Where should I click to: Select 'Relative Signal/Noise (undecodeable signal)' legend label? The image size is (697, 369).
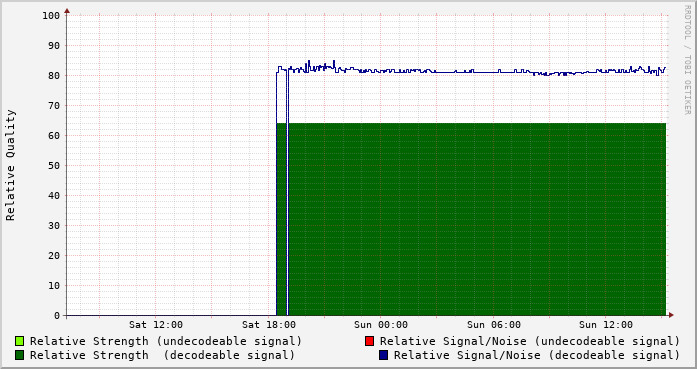[x=530, y=341]
